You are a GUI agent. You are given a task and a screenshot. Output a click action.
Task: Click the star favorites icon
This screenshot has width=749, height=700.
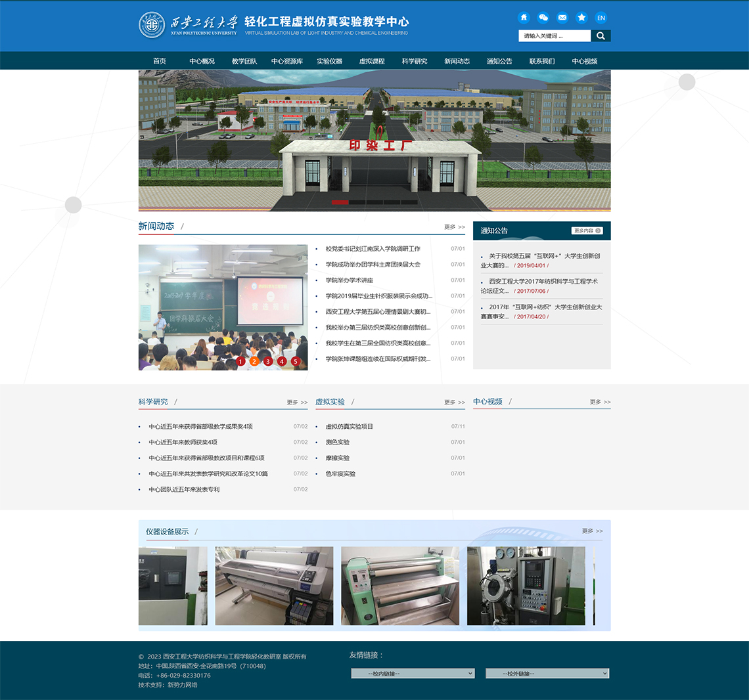pyautogui.click(x=581, y=18)
